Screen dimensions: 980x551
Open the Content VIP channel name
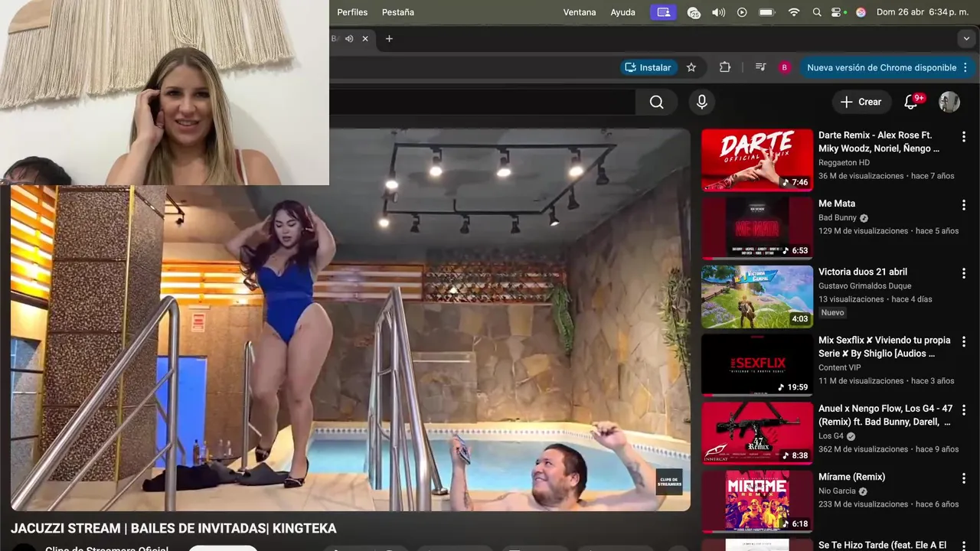tap(839, 367)
